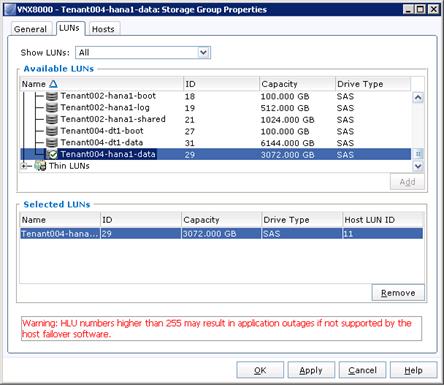Click the Thin LUNs folder icon
The width and height of the screenshot is (444, 387).
[40, 166]
